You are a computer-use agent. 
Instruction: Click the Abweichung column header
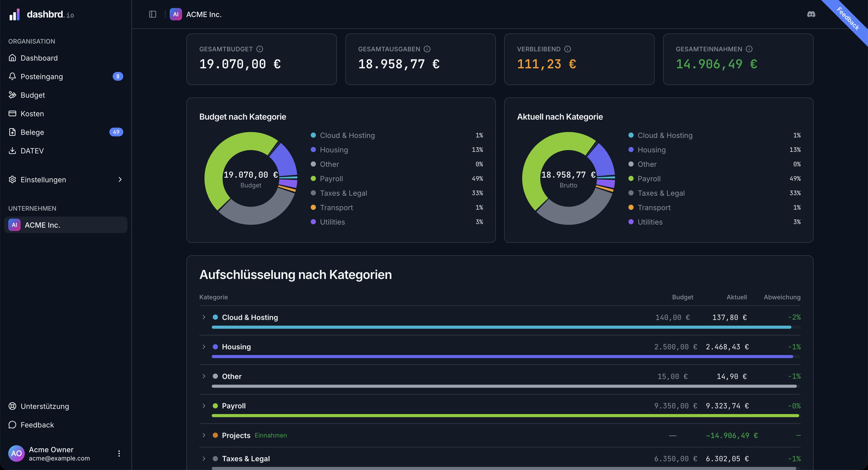(x=782, y=297)
